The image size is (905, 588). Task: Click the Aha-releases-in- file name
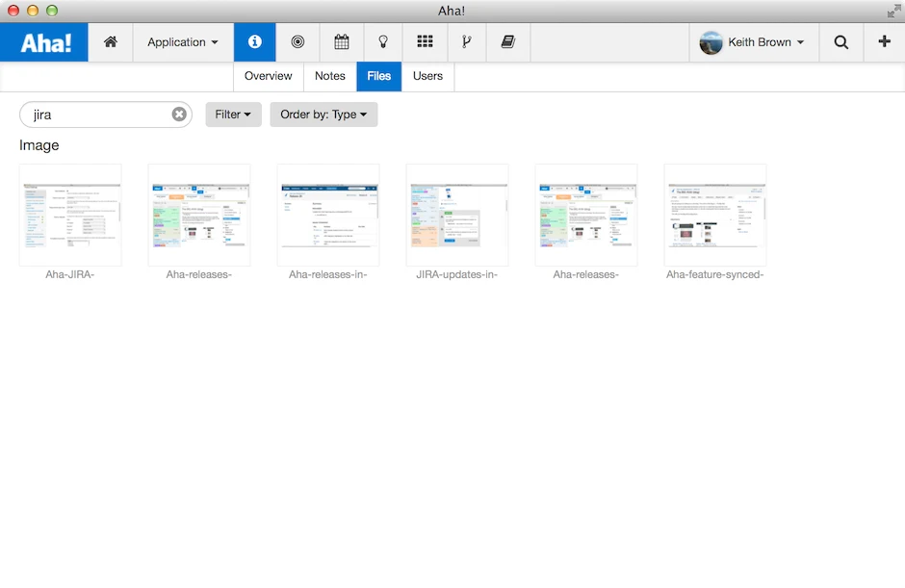pos(328,274)
